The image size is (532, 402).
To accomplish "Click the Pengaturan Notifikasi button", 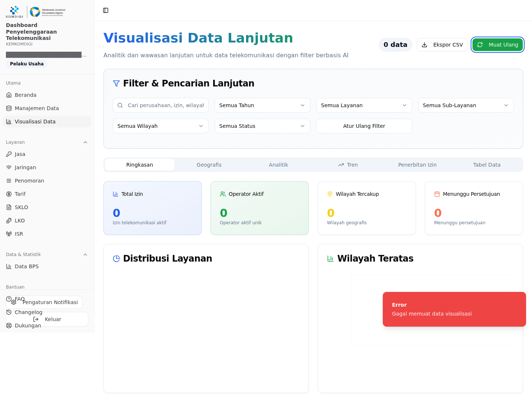I will 44,302.
